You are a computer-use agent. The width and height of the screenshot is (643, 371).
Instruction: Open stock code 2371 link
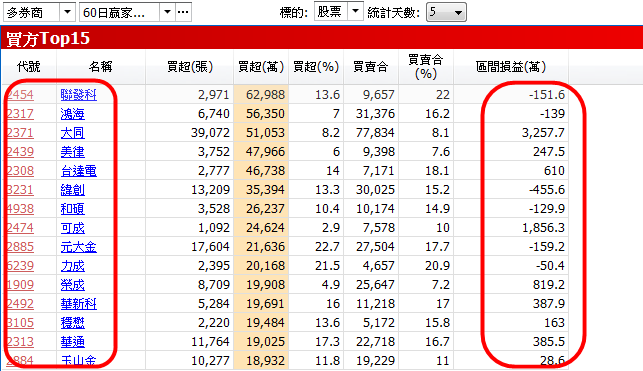tap(20, 133)
